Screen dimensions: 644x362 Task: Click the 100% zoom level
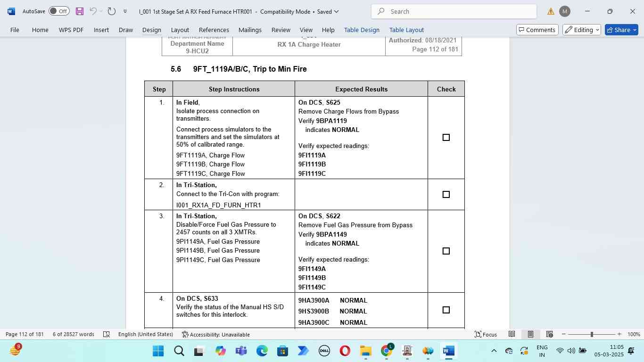point(634,334)
